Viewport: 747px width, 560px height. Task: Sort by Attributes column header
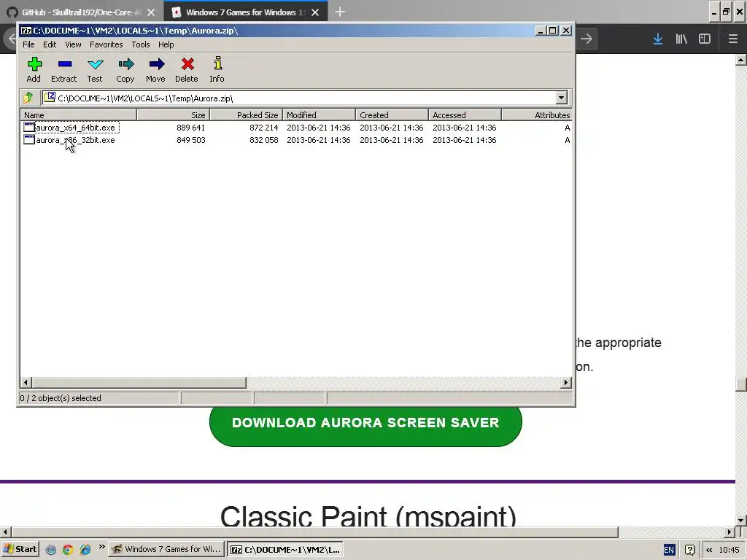[x=537, y=114]
